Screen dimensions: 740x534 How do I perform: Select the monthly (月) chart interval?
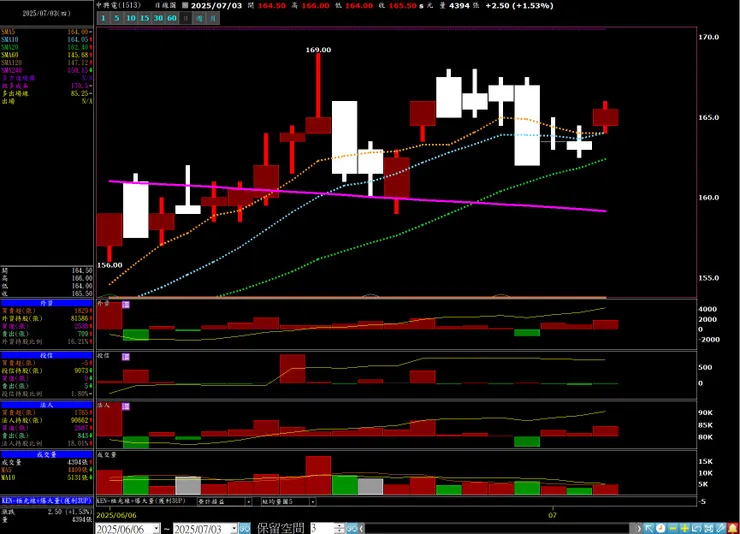(x=213, y=18)
